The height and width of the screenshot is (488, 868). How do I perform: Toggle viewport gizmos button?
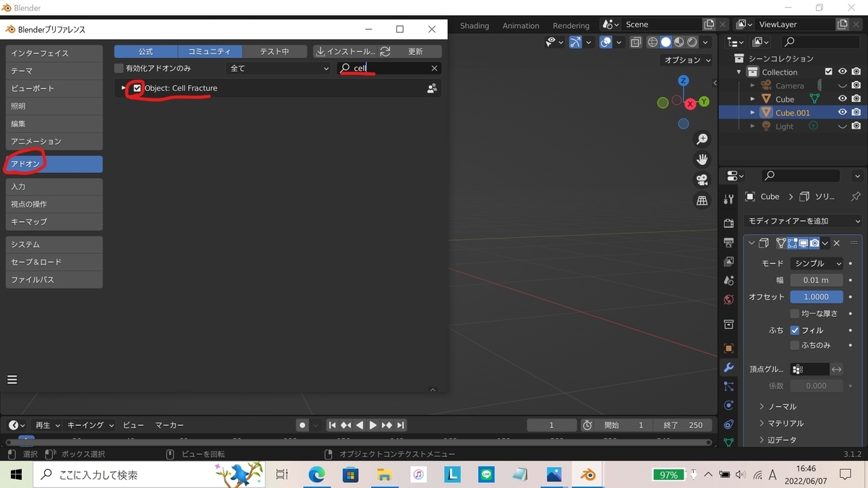tap(575, 43)
